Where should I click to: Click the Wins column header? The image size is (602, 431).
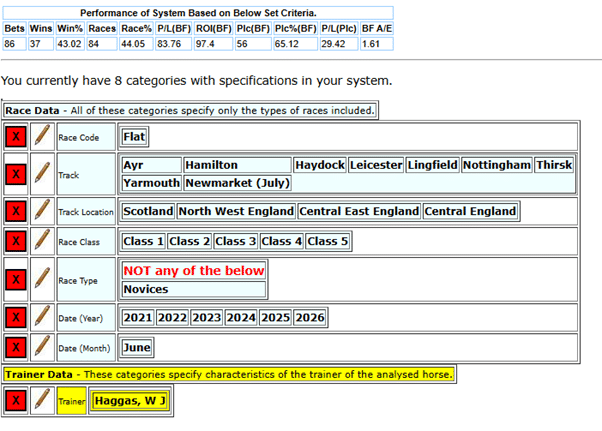pos(41,28)
